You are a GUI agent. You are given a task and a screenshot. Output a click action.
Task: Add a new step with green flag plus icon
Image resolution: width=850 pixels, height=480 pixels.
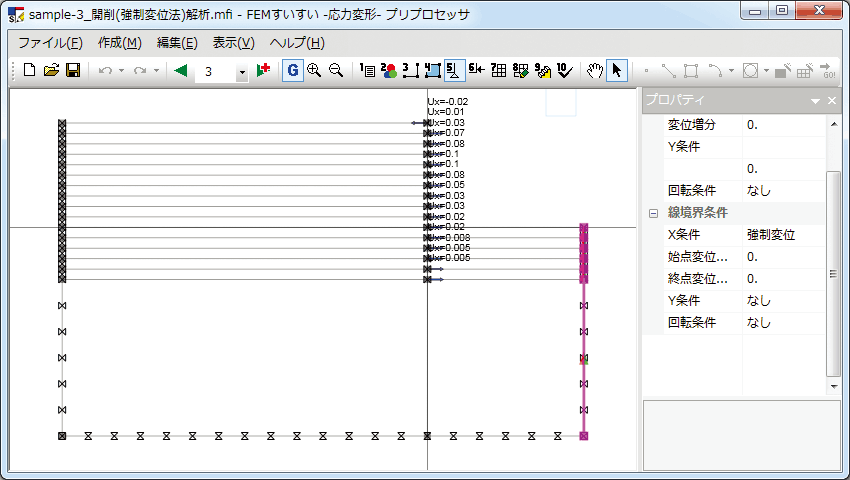pyautogui.click(x=263, y=70)
